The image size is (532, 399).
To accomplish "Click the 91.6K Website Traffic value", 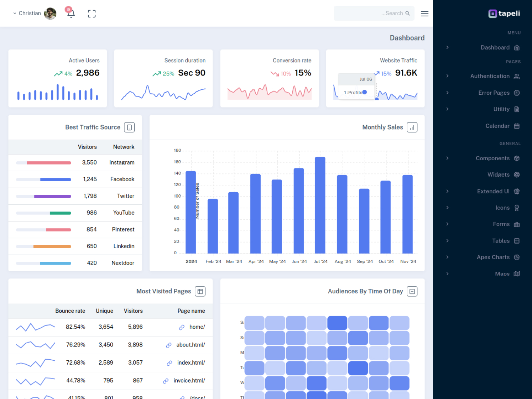I will pos(406,73).
